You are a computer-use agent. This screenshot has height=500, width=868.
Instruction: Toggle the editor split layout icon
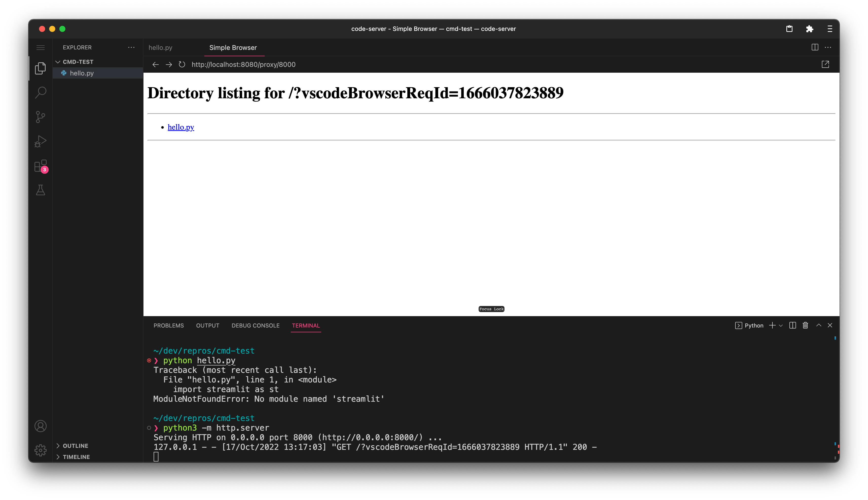click(815, 47)
